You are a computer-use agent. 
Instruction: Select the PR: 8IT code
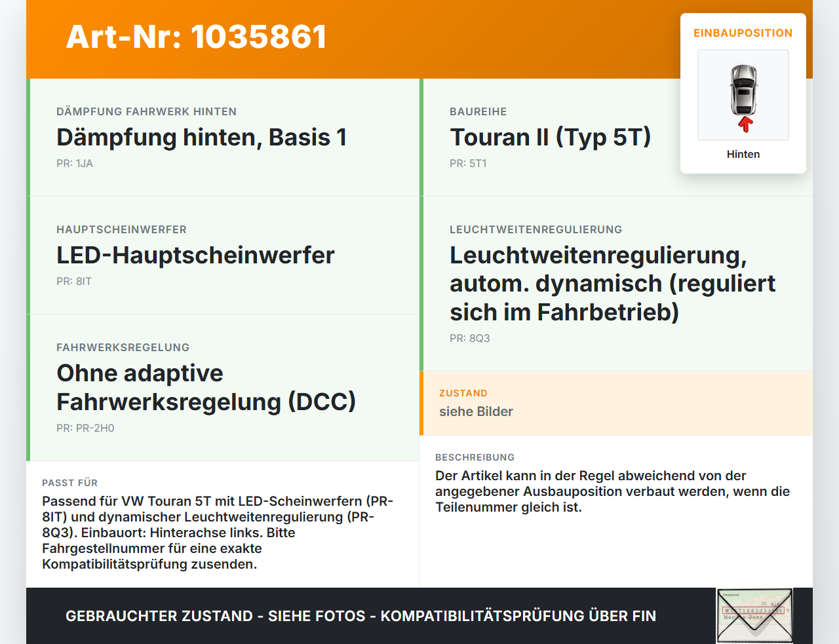[x=74, y=281]
